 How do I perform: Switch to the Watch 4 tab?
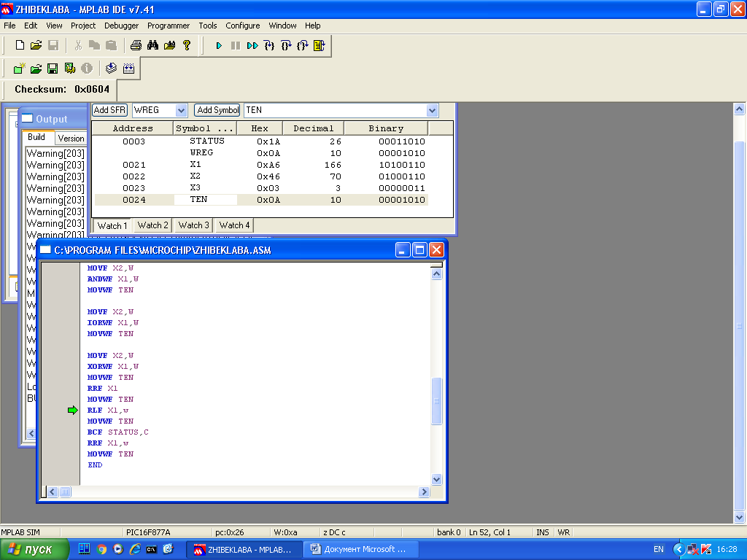click(234, 225)
